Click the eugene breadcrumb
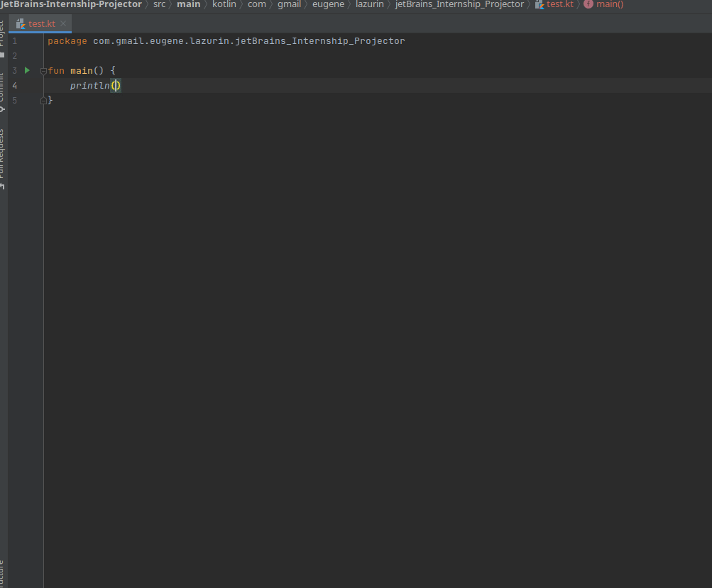Viewport: 712px width, 588px height. [328, 4]
